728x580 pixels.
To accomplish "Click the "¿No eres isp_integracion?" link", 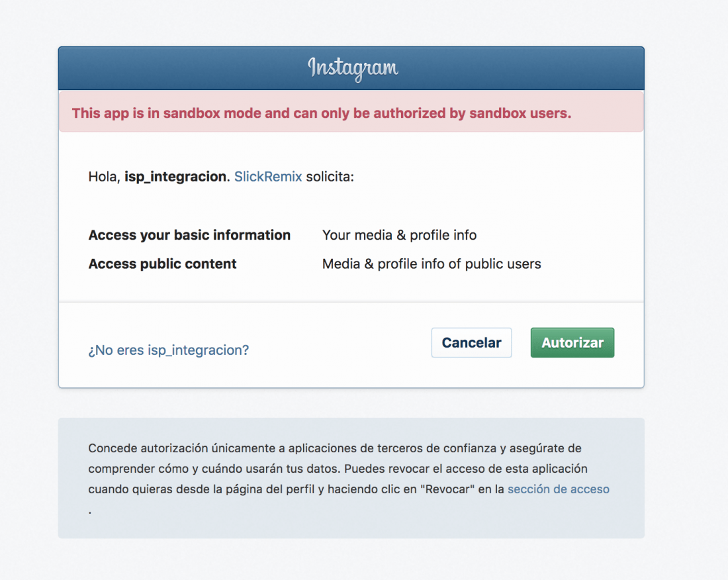I will (169, 350).
